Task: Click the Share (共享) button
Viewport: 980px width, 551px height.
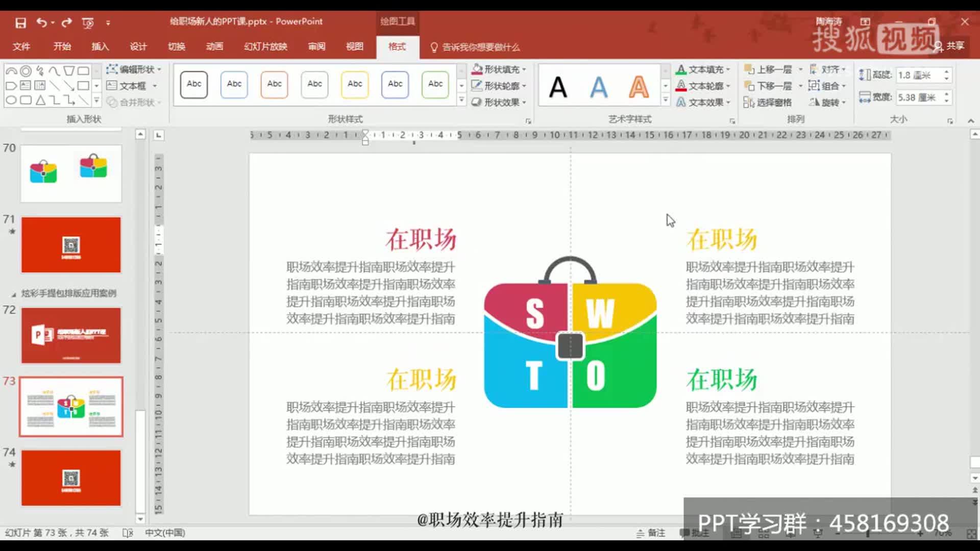Action: (x=950, y=46)
